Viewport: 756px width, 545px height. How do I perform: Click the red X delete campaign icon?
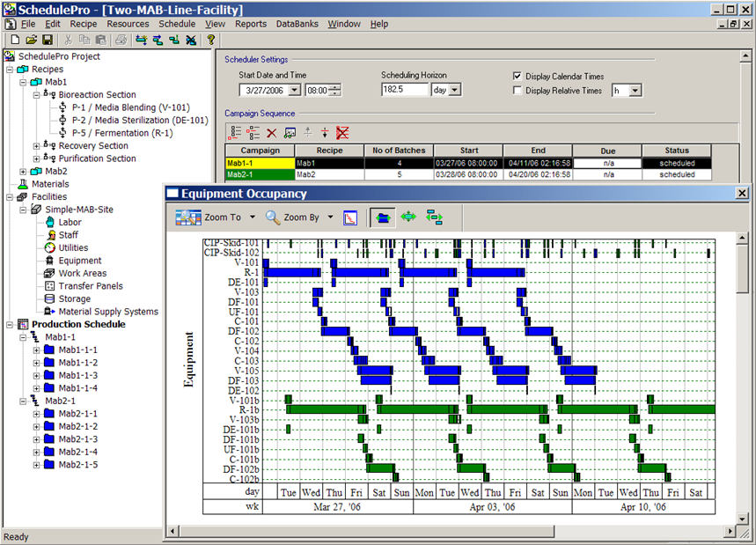(271, 133)
